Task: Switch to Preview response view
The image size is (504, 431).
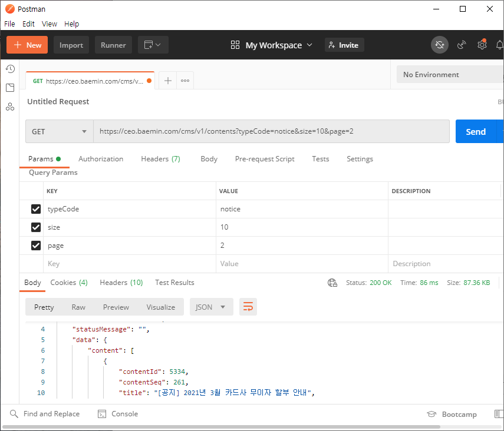Action: click(116, 307)
